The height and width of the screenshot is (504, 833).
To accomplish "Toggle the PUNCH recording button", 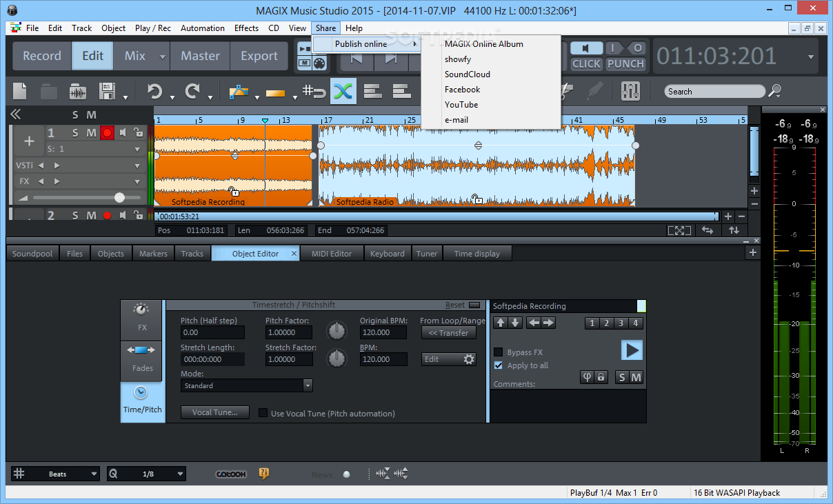I will (x=625, y=63).
